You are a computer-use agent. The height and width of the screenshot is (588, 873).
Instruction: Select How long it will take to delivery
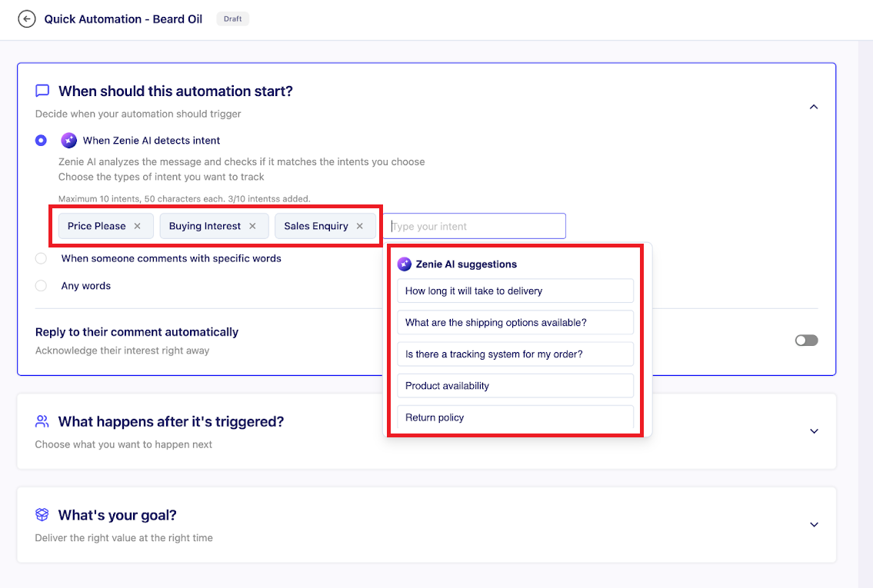(515, 291)
